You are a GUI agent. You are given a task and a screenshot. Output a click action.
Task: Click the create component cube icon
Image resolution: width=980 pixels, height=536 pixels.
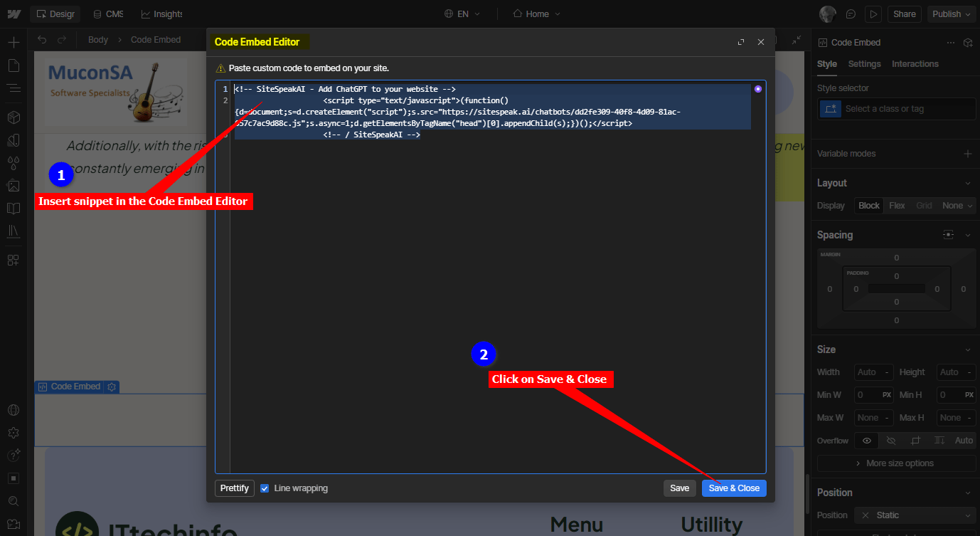(968, 43)
